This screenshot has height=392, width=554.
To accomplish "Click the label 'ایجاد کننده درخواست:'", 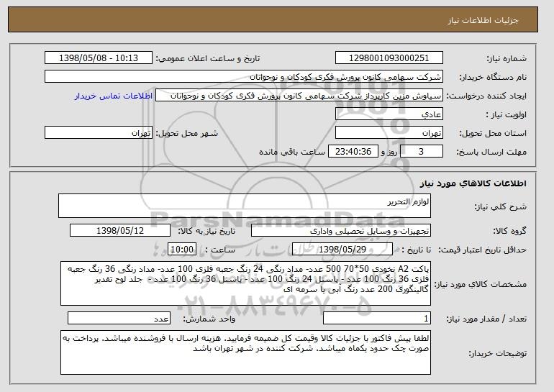I will (486, 96).
